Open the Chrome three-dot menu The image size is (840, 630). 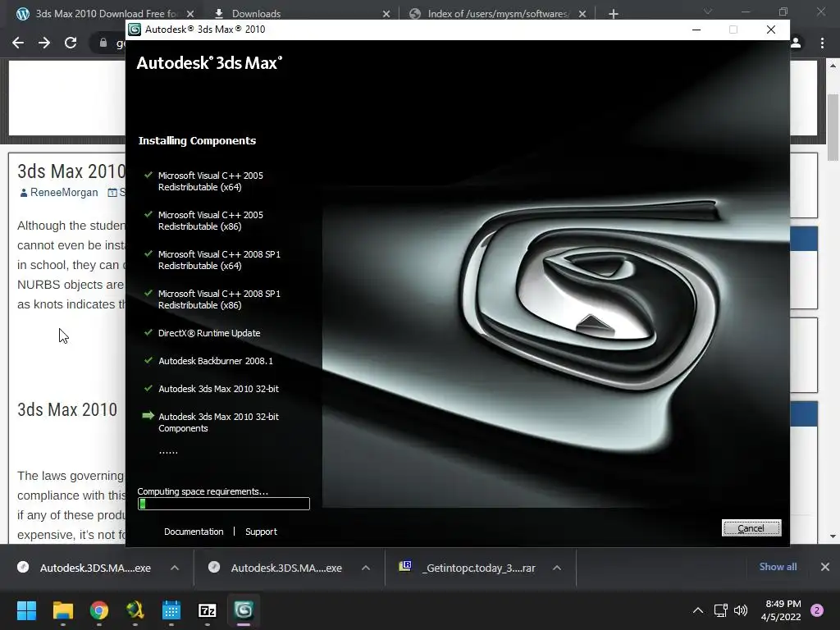click(822, 43)
